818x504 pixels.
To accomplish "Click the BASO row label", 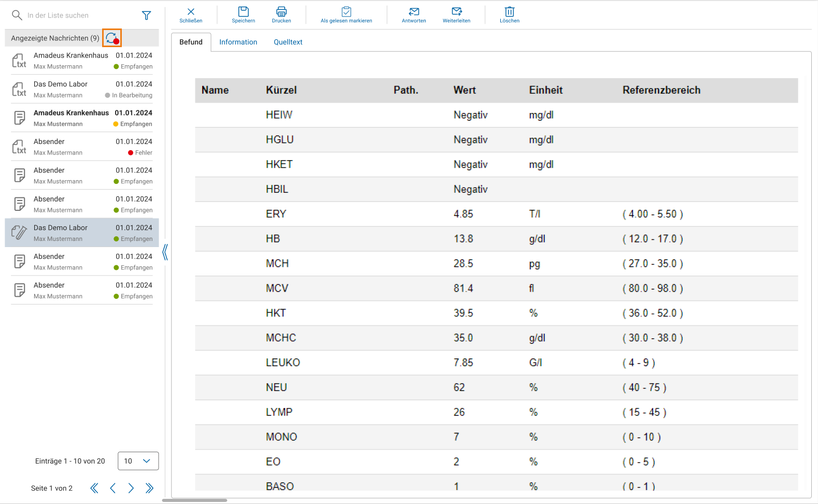I will [x=280, y=486].
